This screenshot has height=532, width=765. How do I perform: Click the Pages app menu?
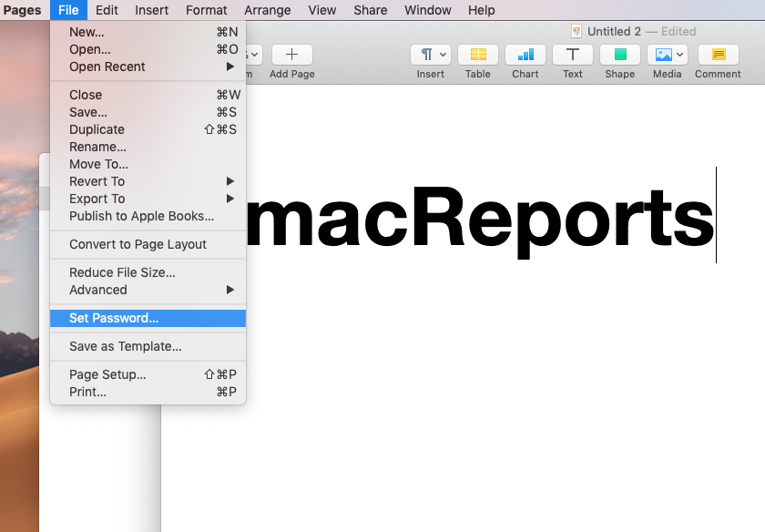[x=23, y=10]
